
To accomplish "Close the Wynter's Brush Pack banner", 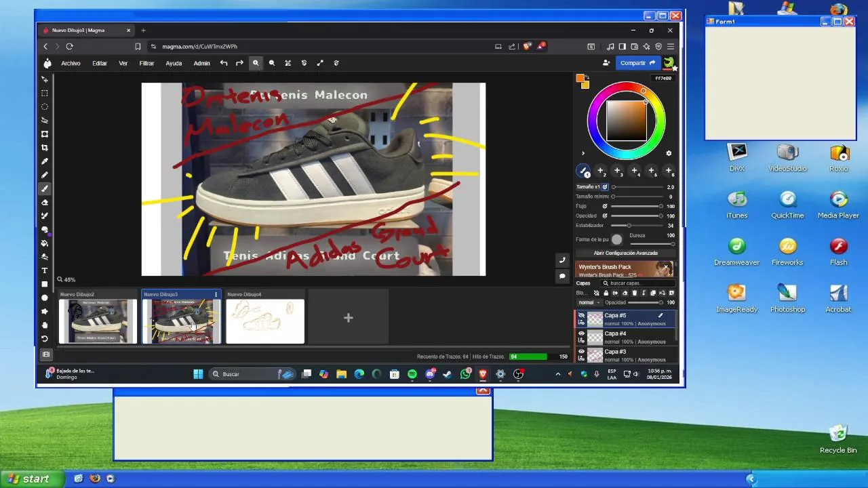I will click(667, 268).
